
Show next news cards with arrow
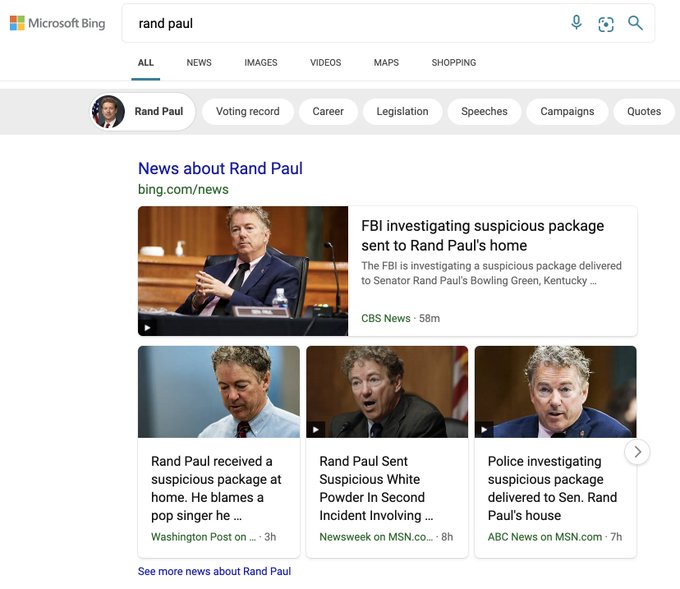coord(637,452)
